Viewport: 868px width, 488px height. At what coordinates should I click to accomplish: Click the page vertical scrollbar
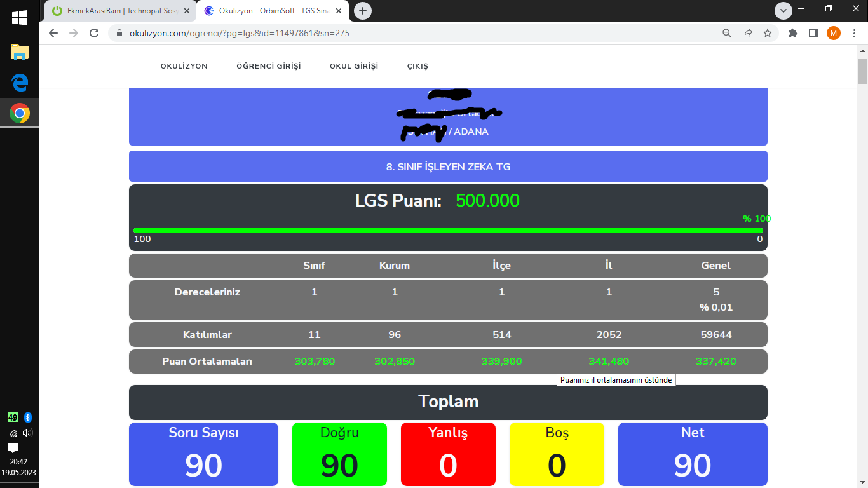pyautogui.click(x=862, y=71)
